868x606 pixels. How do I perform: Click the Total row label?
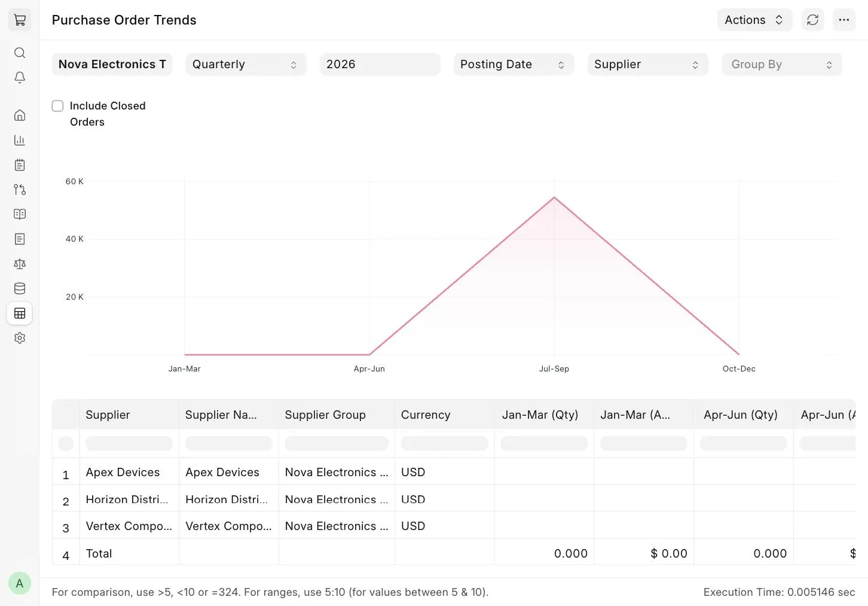pos(99,553)
